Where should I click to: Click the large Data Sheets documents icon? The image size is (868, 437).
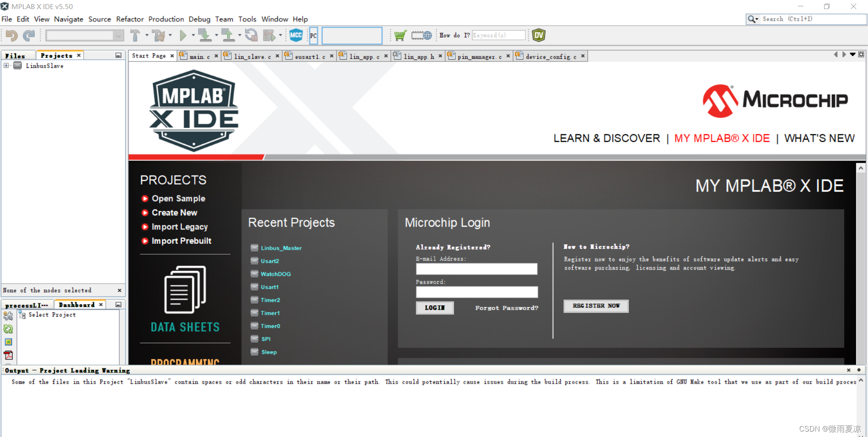coord(185,290)
